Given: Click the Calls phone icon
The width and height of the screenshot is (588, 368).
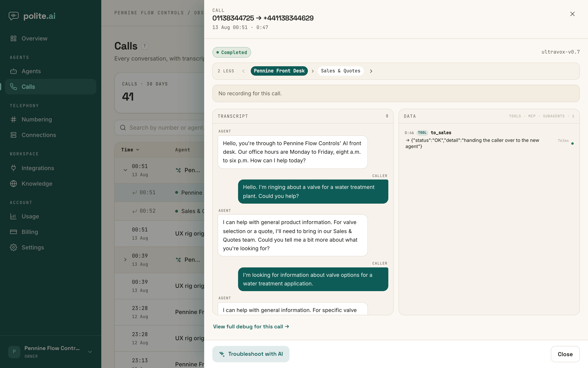Looking at the screenshot, I should coord(13,87).
